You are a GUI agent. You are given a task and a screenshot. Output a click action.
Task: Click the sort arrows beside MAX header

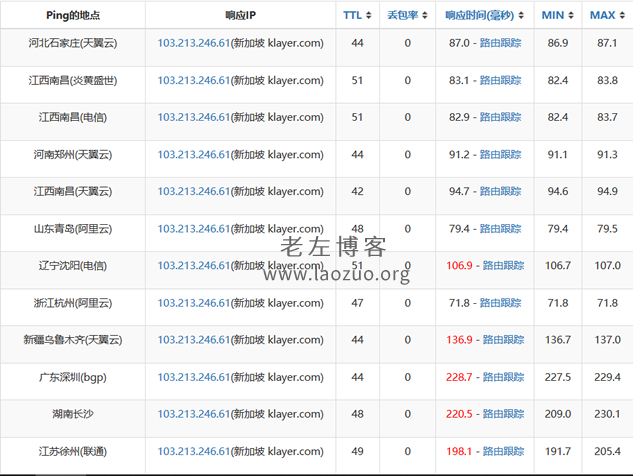(x=622, y=15)
